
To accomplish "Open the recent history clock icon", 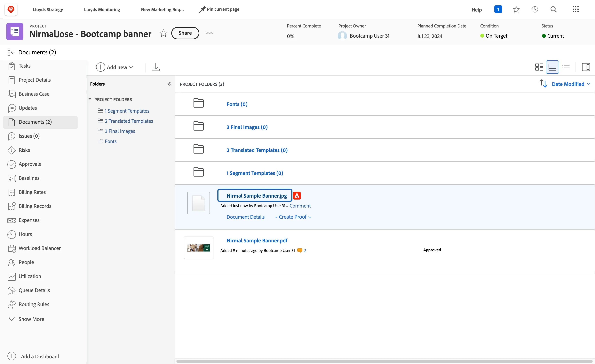I will point(535,9).
